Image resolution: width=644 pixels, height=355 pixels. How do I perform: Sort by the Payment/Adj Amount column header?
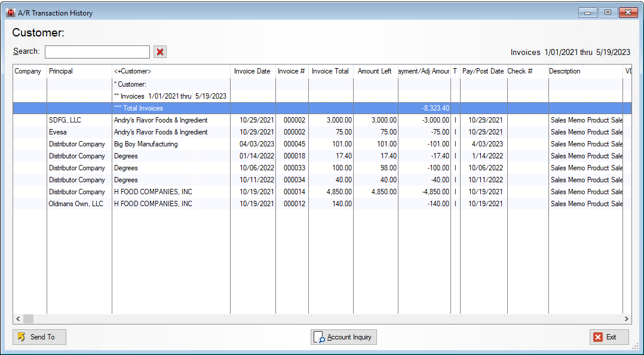tap(424, 71)
